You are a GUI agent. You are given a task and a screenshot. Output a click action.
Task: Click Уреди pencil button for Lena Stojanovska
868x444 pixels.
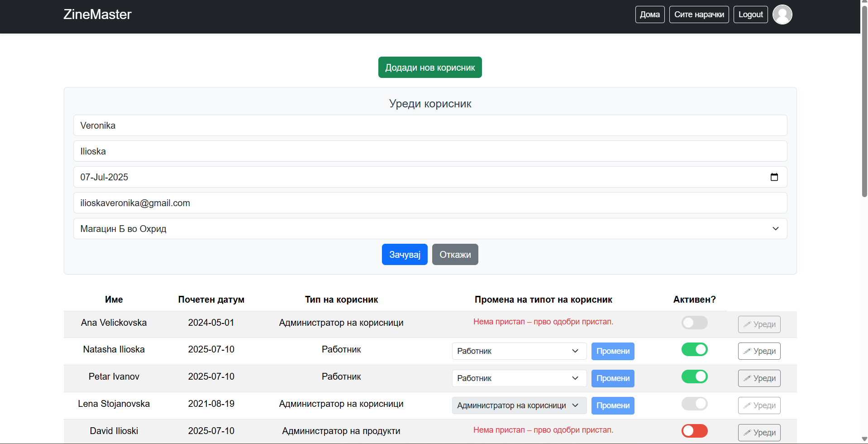[759, 405]
